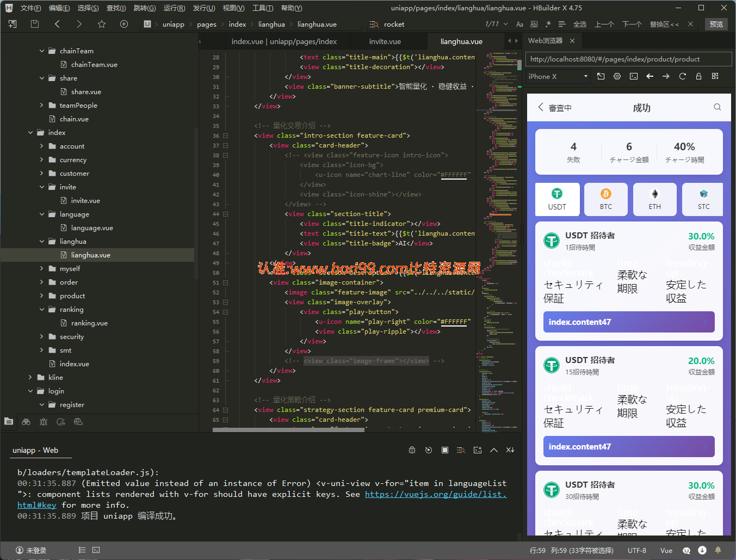Collapse the index folder

30,132
